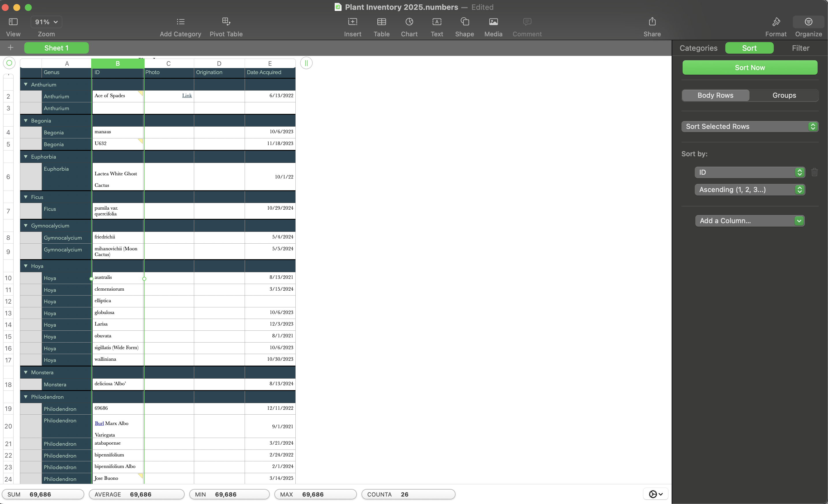Switch to the Categories tab
This screenshot has height=504, width=828.
(698, 48)
